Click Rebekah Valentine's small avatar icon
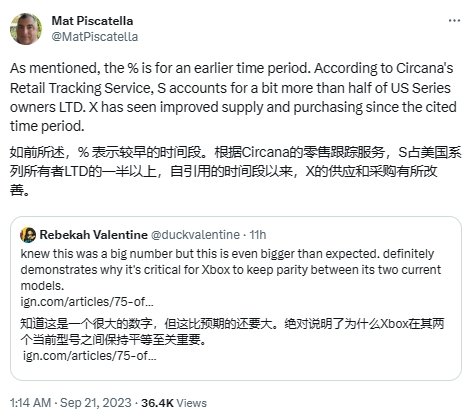The height and width of the screenshot is (416, 474). click(28, 235)
